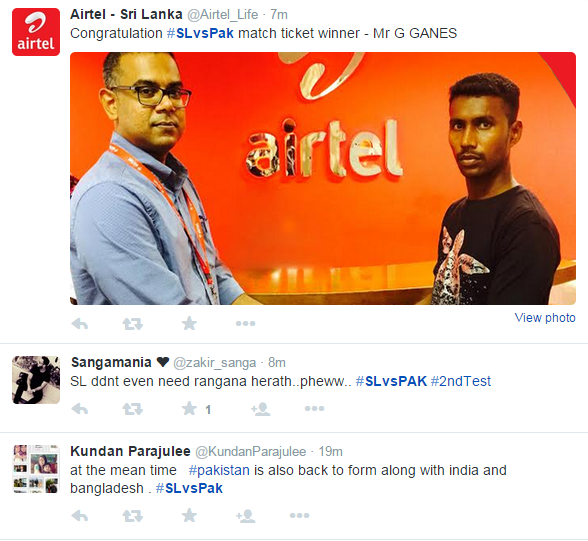Viewport: 588px width, 541px height.
Task: Retweet Kundan Parajulee's tweet
Action: tap(133, 516)
